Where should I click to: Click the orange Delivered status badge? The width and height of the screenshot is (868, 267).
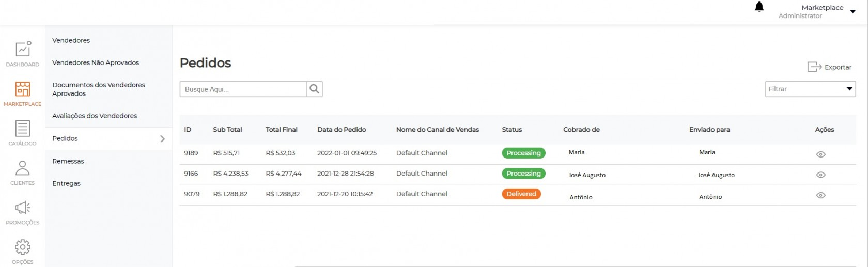coord(521,194)
